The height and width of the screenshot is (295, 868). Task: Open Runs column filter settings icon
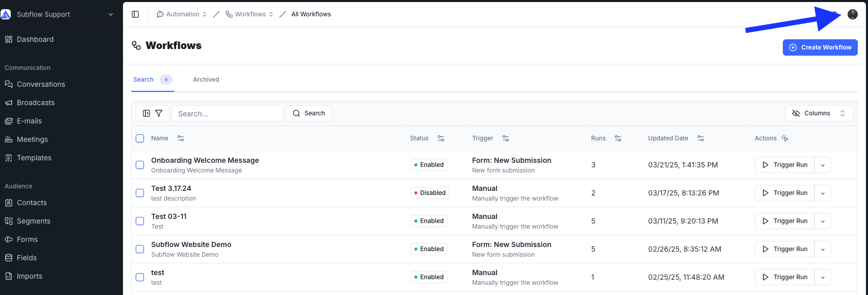click(618, 138)
